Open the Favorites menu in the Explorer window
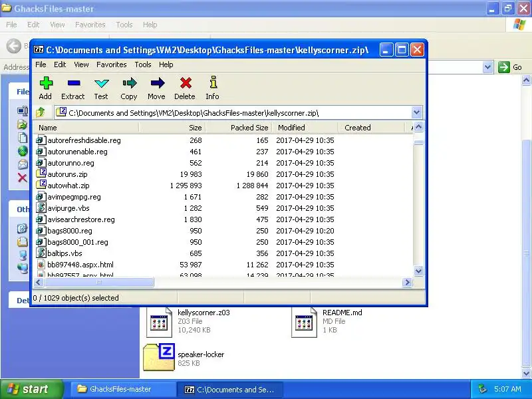Screen dimensions: 532x399 (90, 25)
